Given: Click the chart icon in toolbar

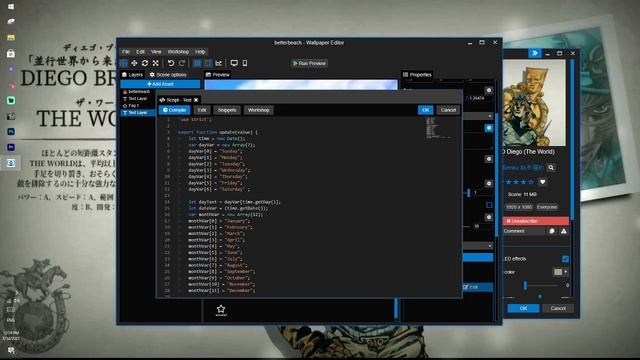Looking at the screenshot, I should pyautogui.click(x=219, y=63).
